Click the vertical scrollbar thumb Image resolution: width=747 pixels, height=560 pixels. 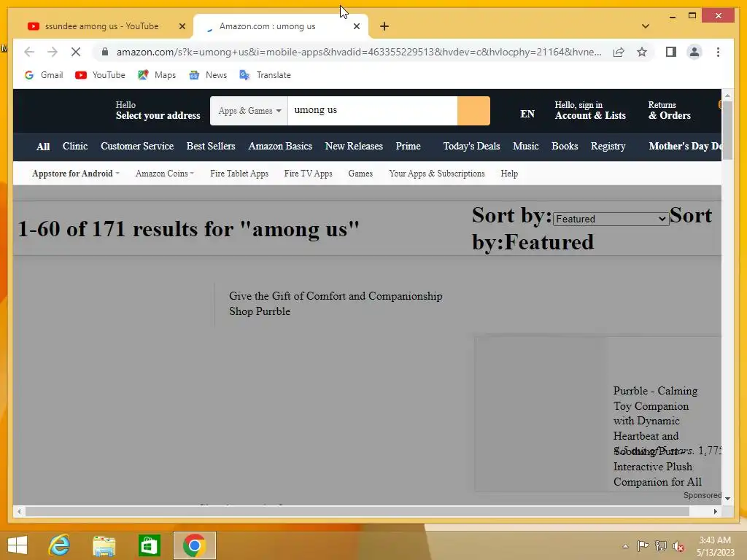(727, 131)
